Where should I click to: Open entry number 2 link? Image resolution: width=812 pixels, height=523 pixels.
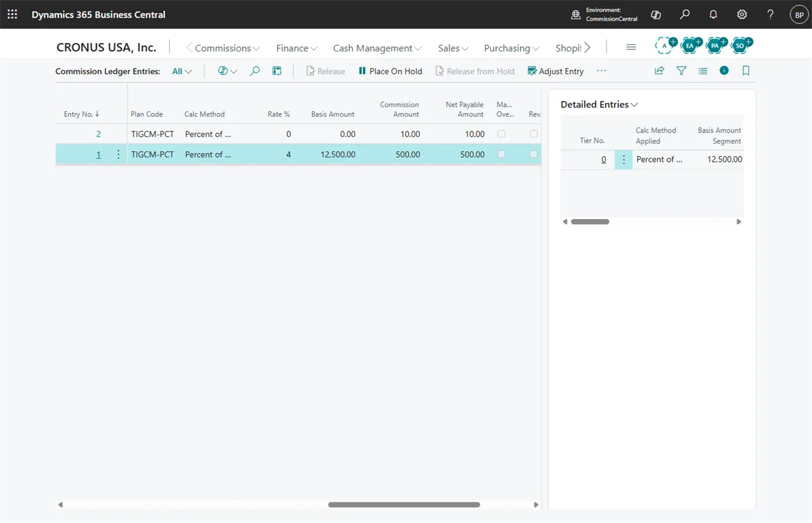point(98,134)
